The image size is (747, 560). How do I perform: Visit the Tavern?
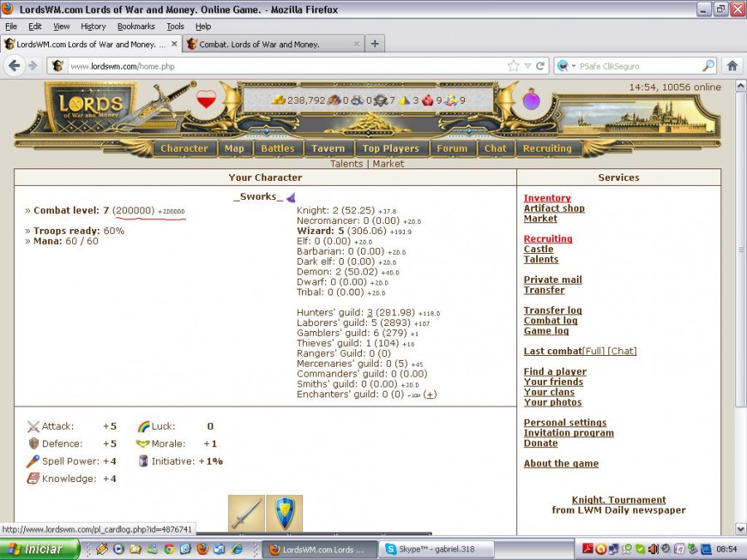pos(328,149)
